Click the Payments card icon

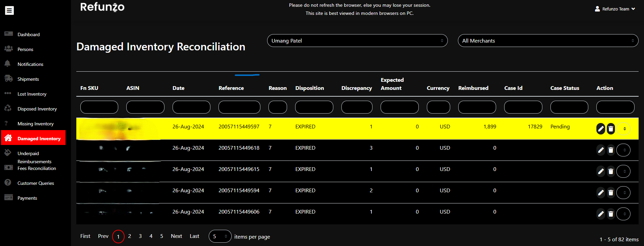[x=8, y=197]
